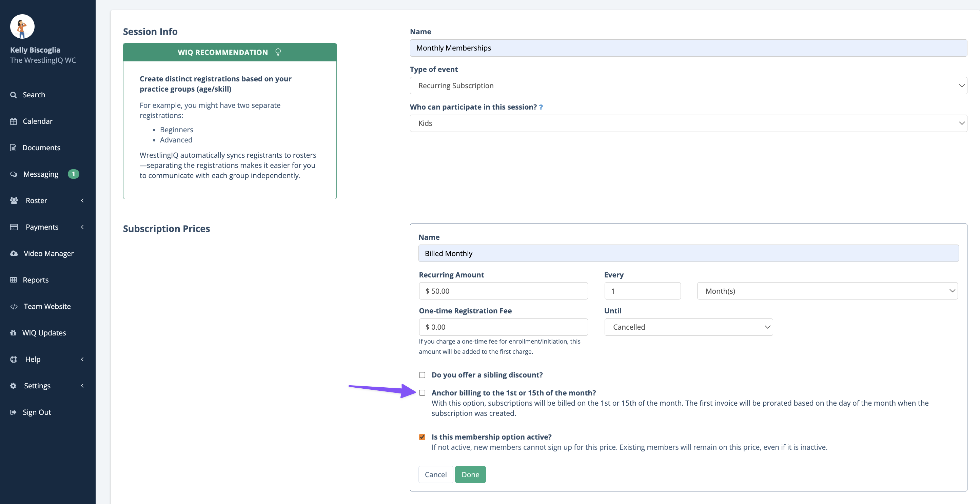Uncheck Is this membership option active
Screen dimensions: 980x504
(422, 437)
